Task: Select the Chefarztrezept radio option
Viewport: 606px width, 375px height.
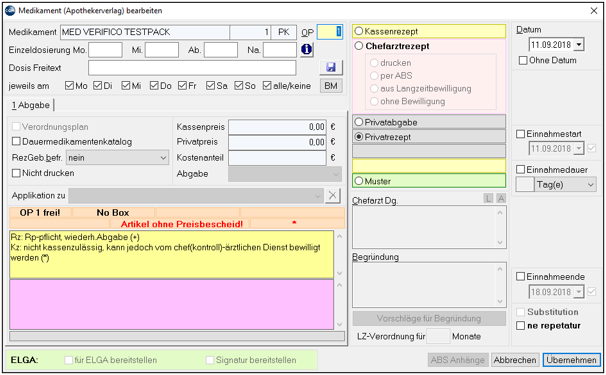Action: click(x=359, y=46)
